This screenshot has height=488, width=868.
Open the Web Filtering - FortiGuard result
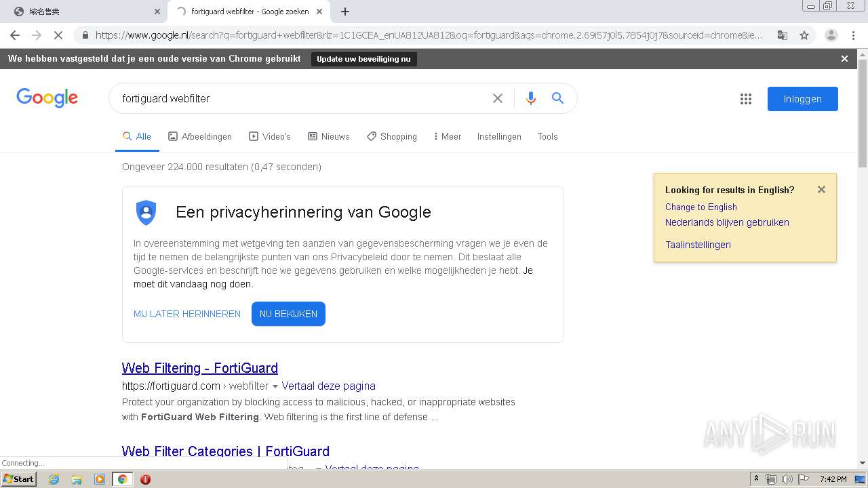pos(200,368)
